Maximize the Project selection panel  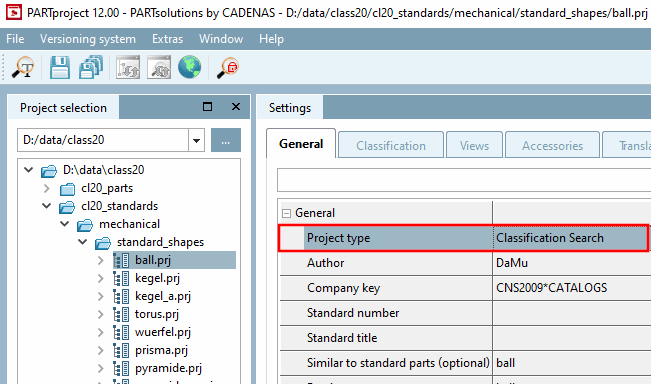[208, 107]
